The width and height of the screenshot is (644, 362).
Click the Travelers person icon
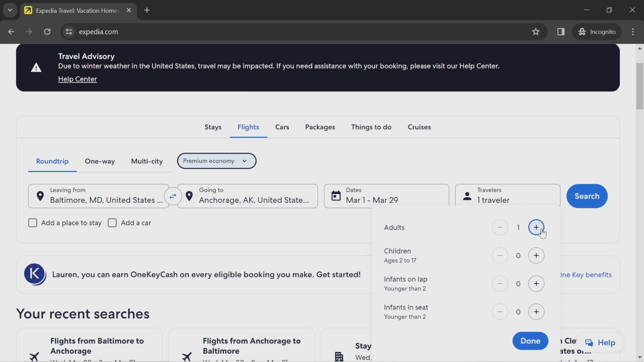(x=467, y=196)
